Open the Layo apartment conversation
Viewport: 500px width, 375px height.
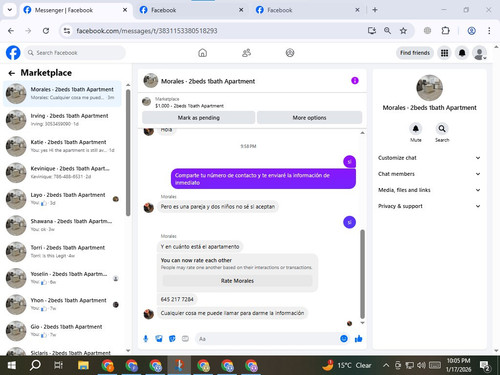tap(63, 199)
